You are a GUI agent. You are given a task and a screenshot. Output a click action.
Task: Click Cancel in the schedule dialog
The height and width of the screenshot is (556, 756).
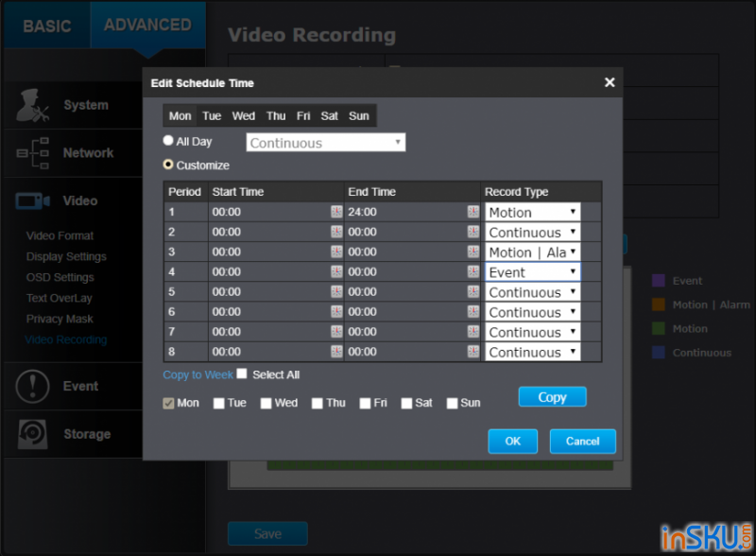coord(582,442)
